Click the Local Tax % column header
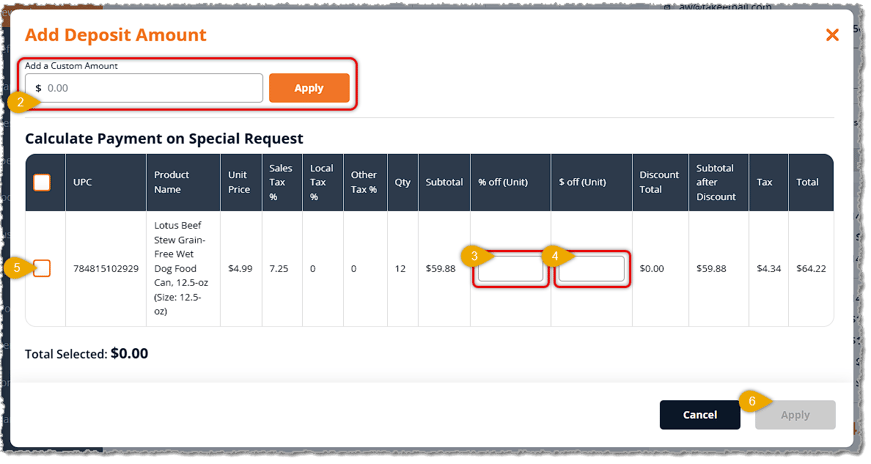Screen dimensions: 871x464 tap(322, 182)
